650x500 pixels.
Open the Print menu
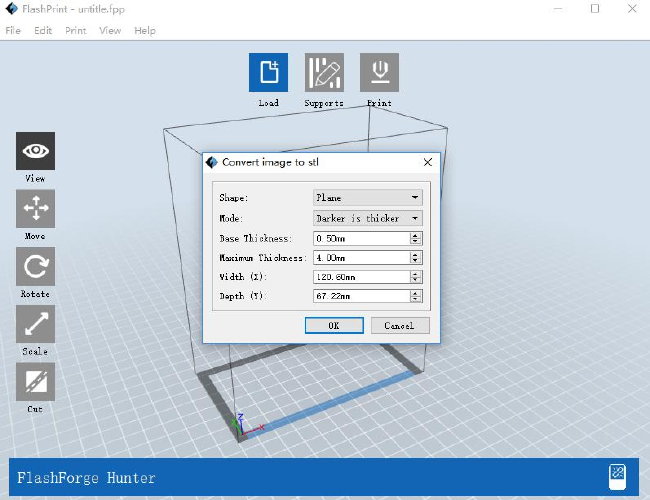click(75, 31)
